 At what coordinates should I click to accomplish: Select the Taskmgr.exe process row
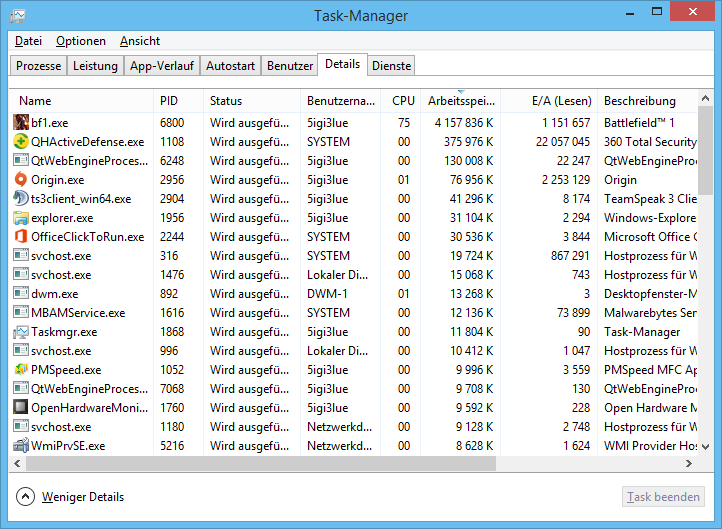click(64, 332)
